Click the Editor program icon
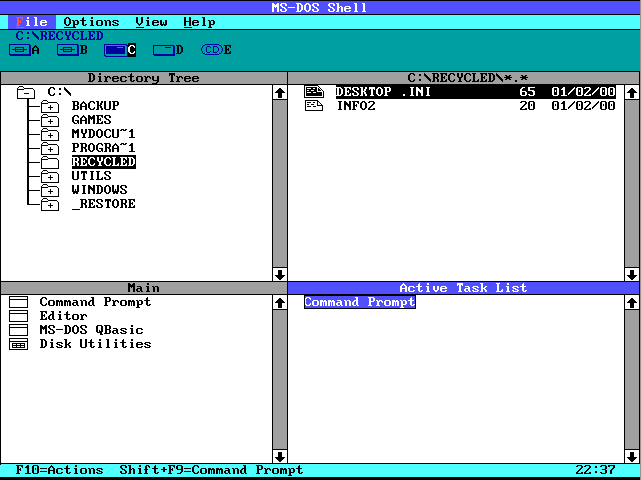Image resolution: width=642 pixels, height=480 pixels. [x=18, y=316]
